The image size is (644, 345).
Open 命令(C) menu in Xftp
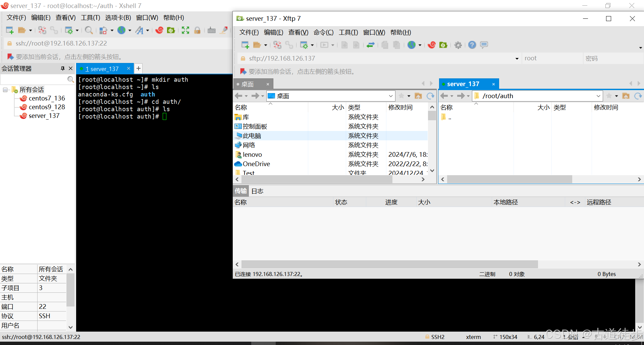coord(324,32)
